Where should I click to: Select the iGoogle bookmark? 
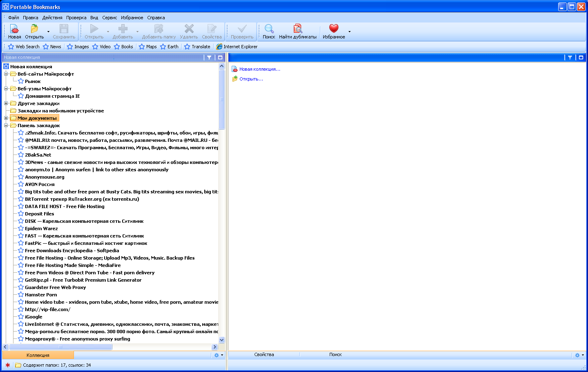pos(34,317)
